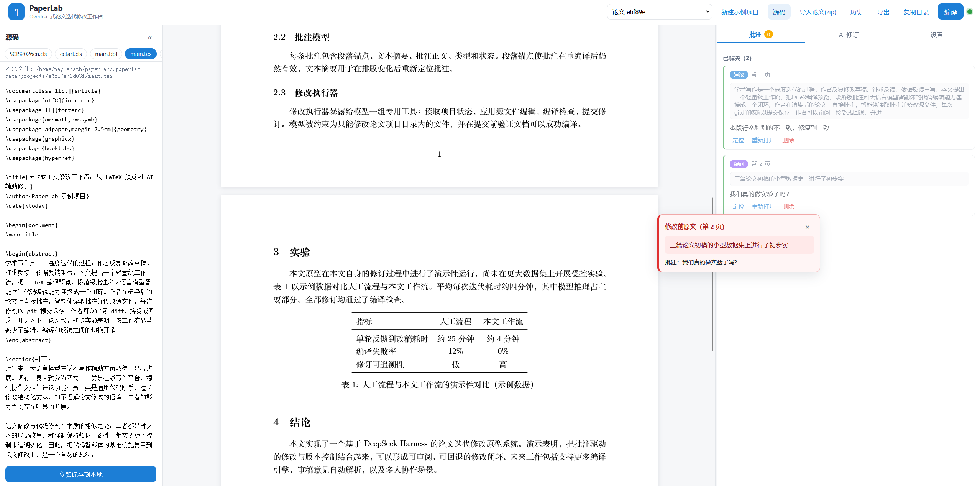Open the 历史 history view
This screenshot has height=486, width=980.
(857, 12)
